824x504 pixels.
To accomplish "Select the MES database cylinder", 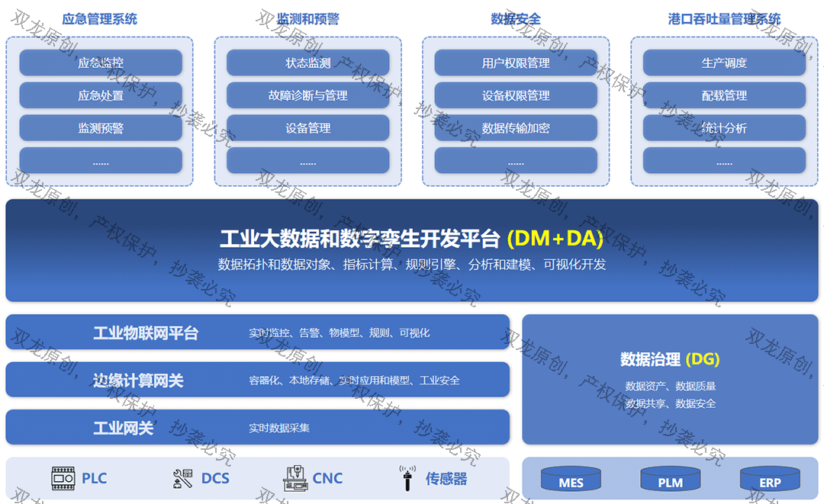I will pyautogui.click(x=571, y=480).
